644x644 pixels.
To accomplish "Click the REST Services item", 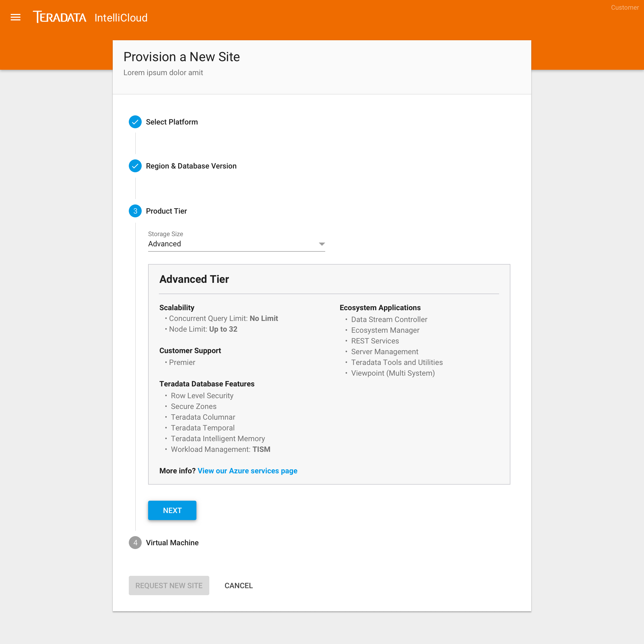I will click(375, 341).
